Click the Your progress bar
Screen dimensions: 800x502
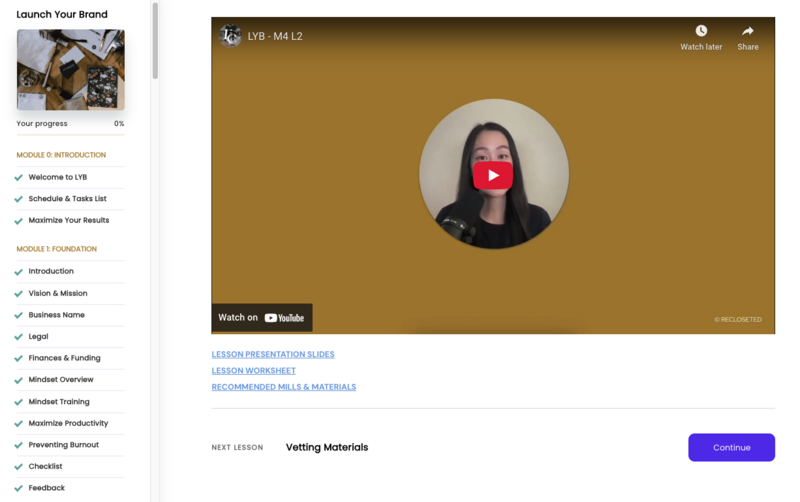point(70,135)
